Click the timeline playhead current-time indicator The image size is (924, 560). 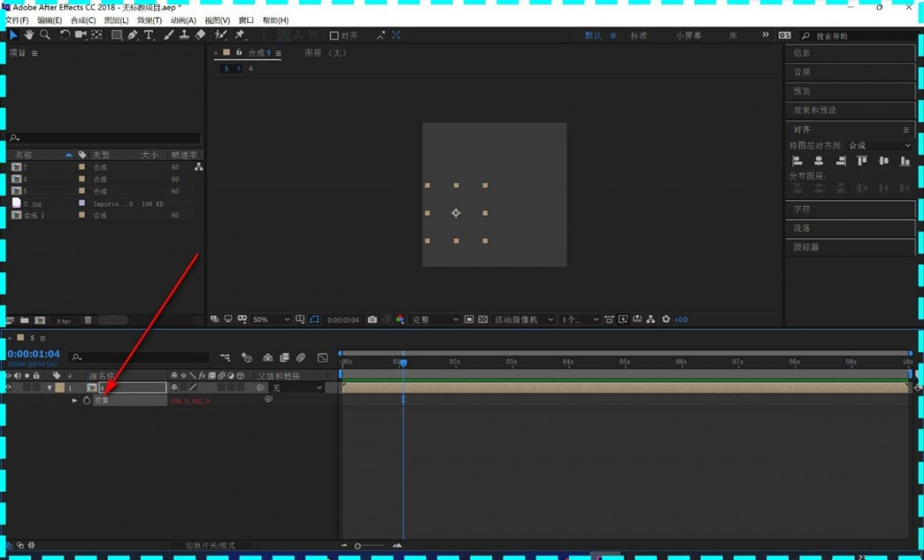point(403,363)
